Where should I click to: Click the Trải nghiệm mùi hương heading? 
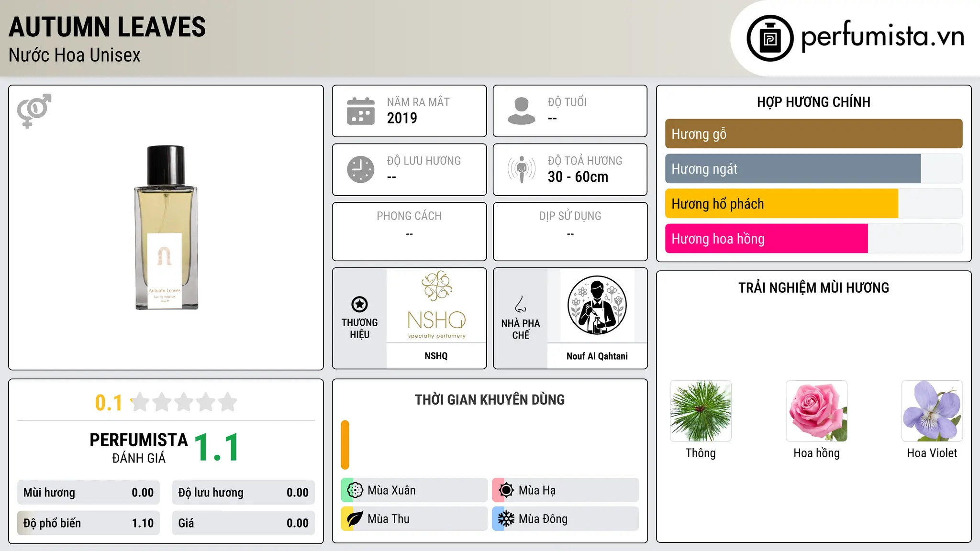click(x=813, y=287)
